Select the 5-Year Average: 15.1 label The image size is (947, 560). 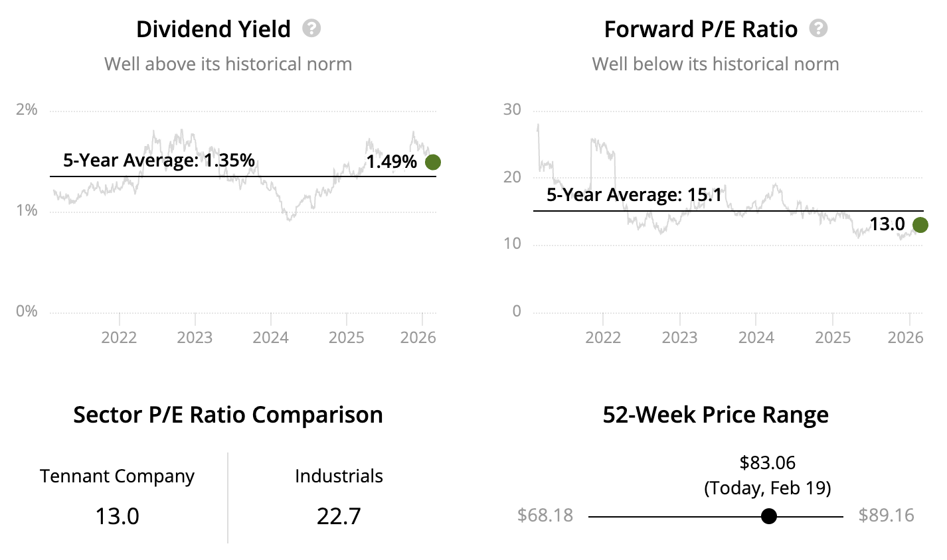(634, 194)
